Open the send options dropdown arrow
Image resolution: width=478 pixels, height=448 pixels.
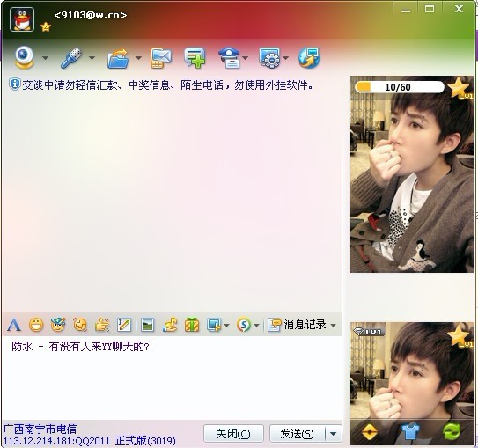tap(334, 433)
